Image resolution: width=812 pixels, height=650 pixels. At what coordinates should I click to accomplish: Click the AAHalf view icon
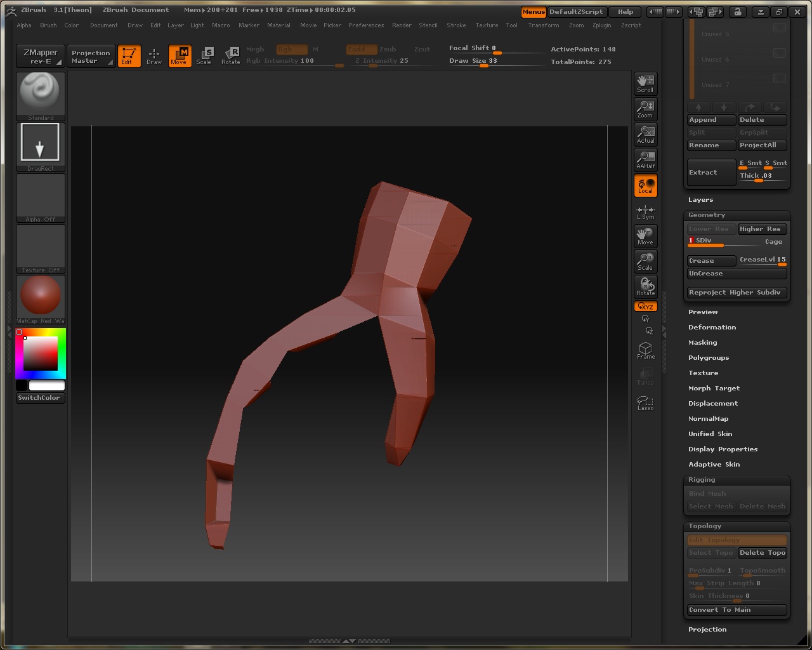point(645,160)
